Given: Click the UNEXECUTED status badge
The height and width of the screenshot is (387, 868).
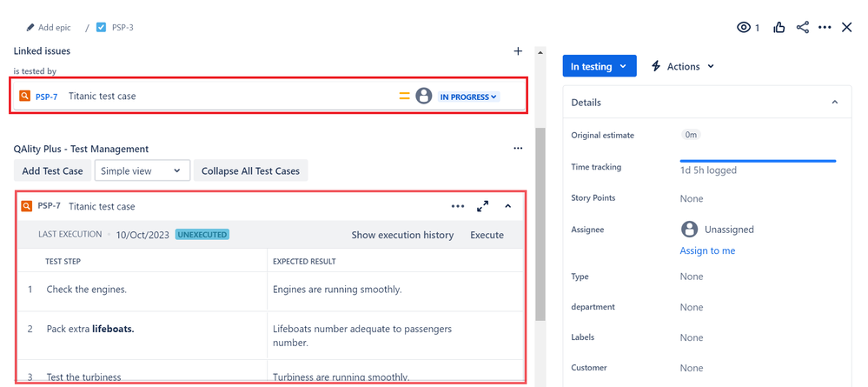Looking at the screenshot, I should tap(202, 235).
